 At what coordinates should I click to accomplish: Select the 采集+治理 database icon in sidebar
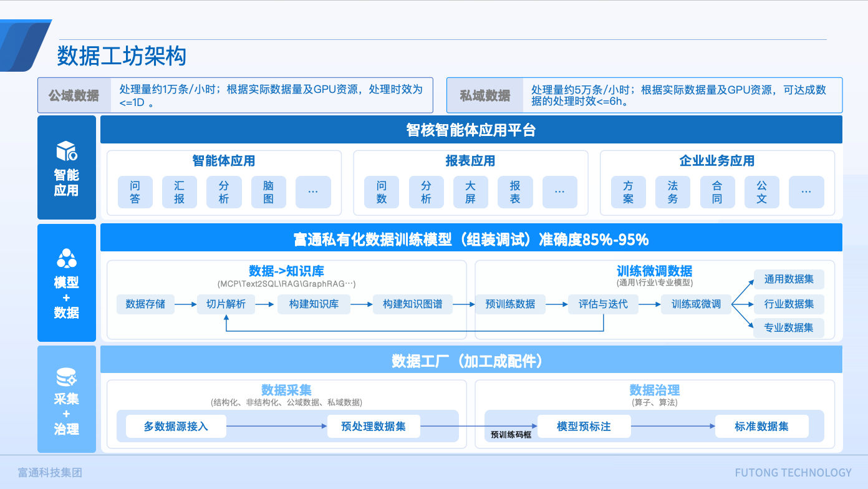coord(67,377)
